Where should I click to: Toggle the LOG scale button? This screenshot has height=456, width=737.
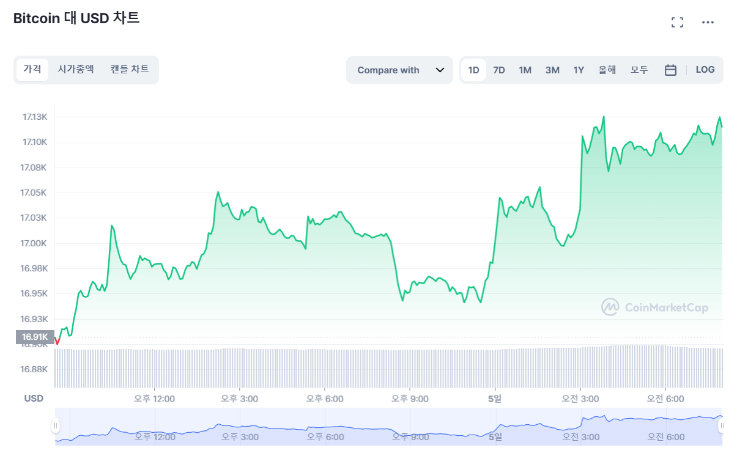[x=705, y=70]
